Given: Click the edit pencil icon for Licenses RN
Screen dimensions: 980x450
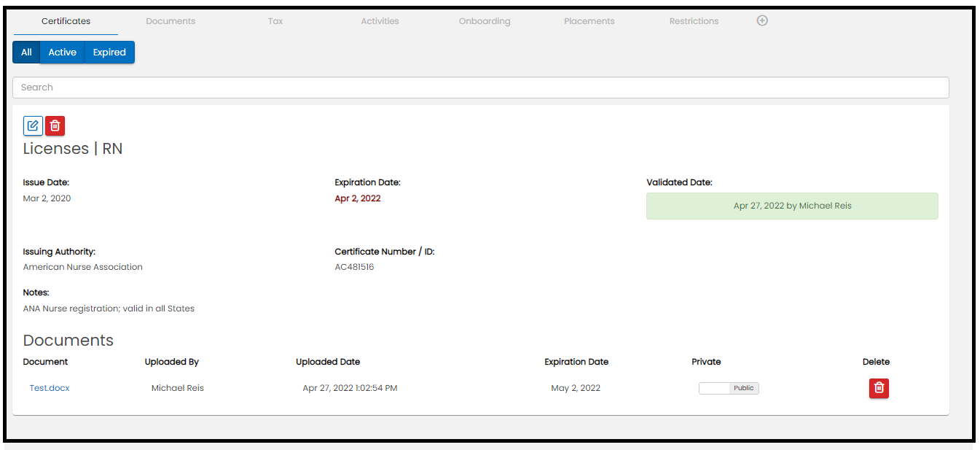Looking at the screenshot, I should click(x=33, y=125).
